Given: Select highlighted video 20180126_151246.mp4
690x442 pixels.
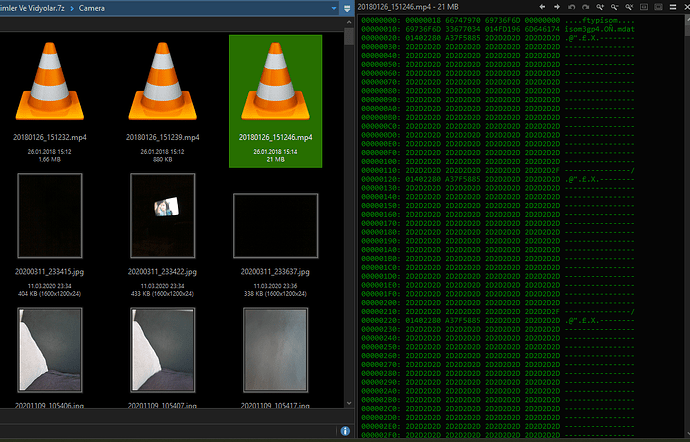Looking at the screenshot, I should 275,101.
